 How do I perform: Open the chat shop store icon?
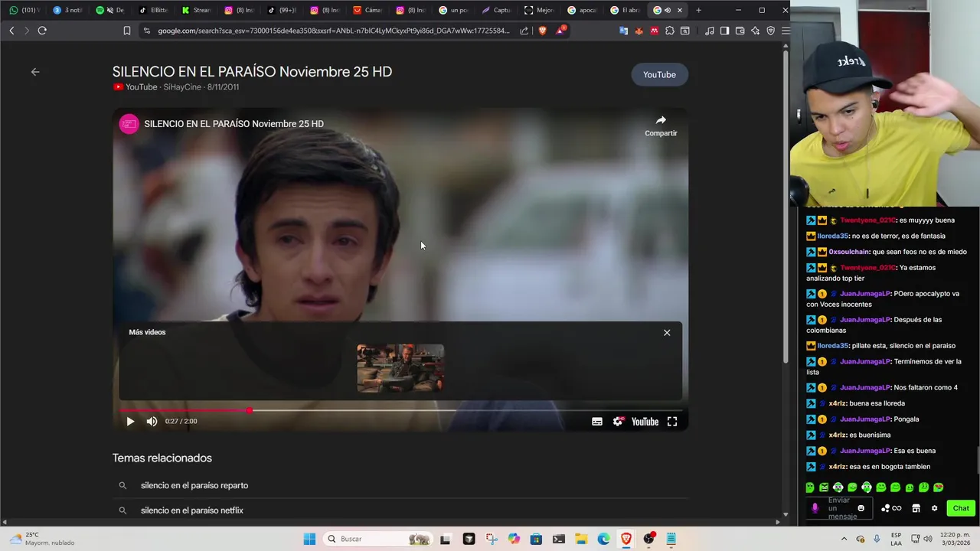[916, 508]
